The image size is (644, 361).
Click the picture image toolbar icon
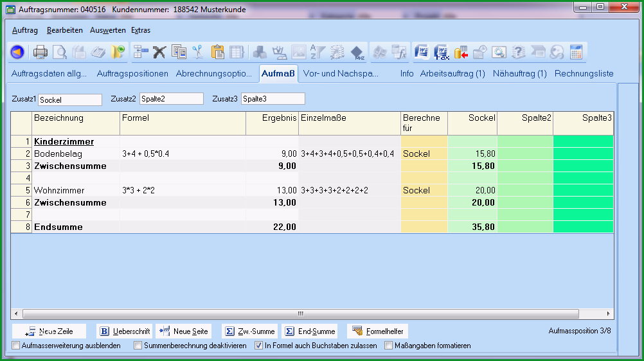click(x=299, y=52)
